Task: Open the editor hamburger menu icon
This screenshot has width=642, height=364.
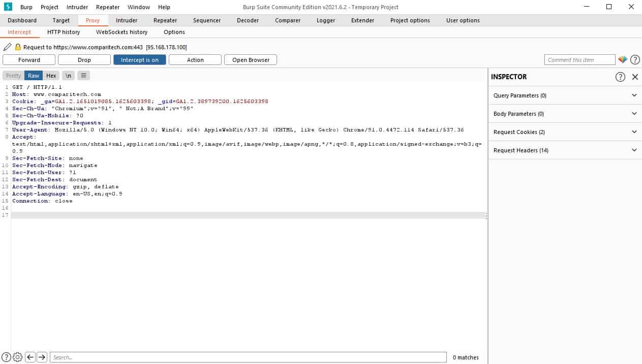Action: (x=84, y=76)
